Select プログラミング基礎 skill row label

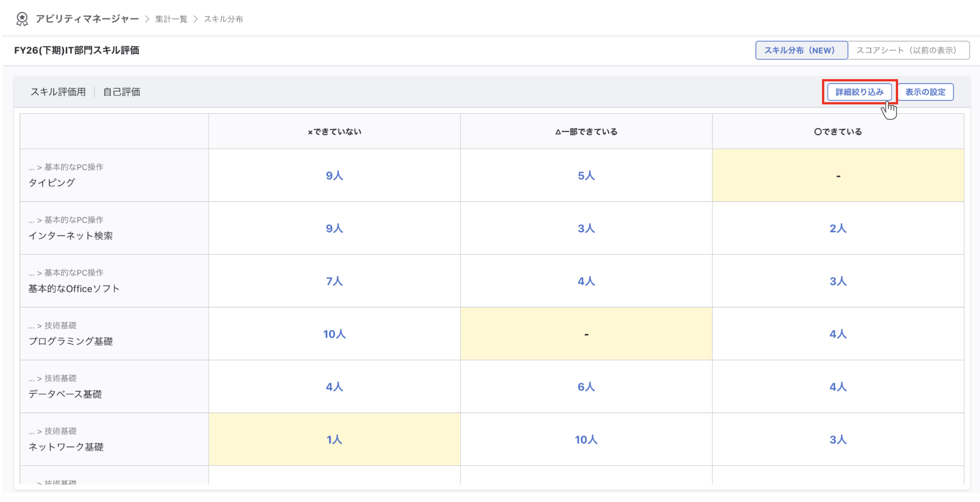71,341
